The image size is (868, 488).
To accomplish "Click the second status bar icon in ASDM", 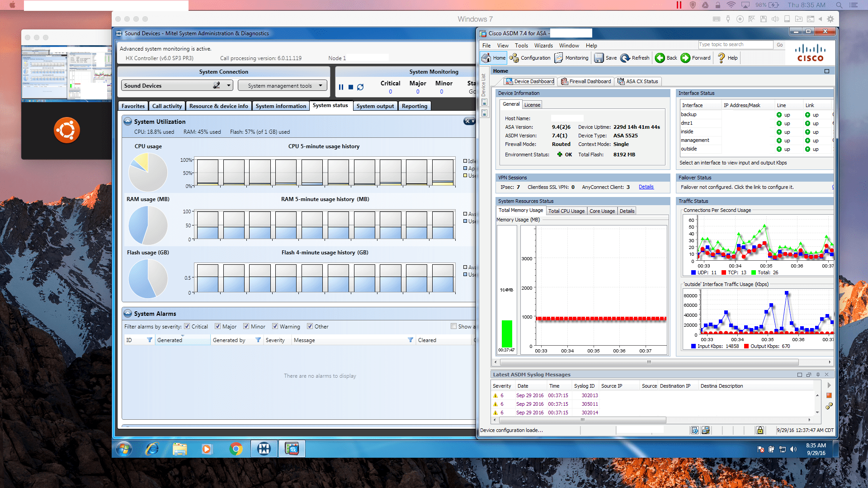I will (706, 430).
